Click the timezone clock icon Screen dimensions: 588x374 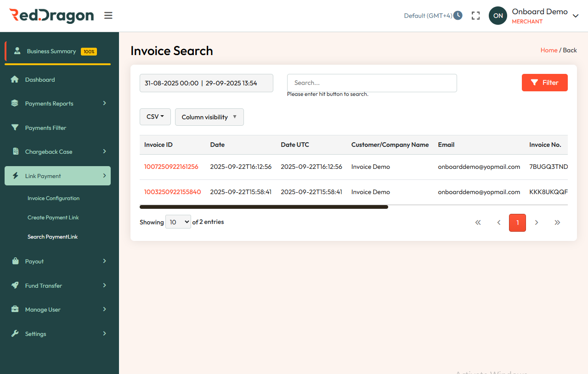pos(458,15)
